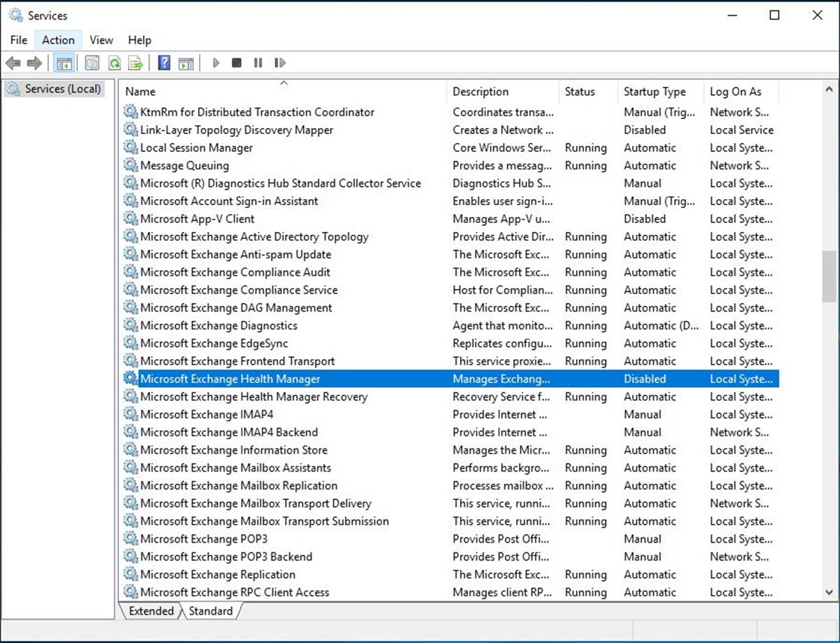Restart the selected service with the restart icon

click(280, 63)
